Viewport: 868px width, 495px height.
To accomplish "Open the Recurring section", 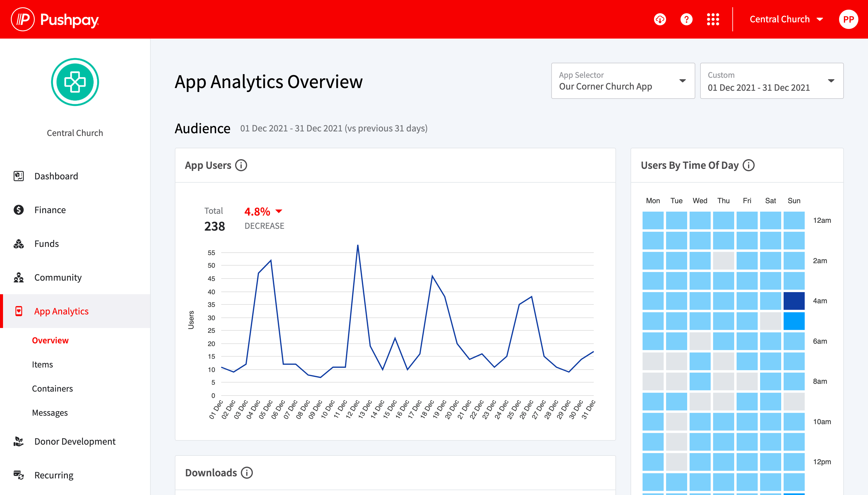I will 53,475.
